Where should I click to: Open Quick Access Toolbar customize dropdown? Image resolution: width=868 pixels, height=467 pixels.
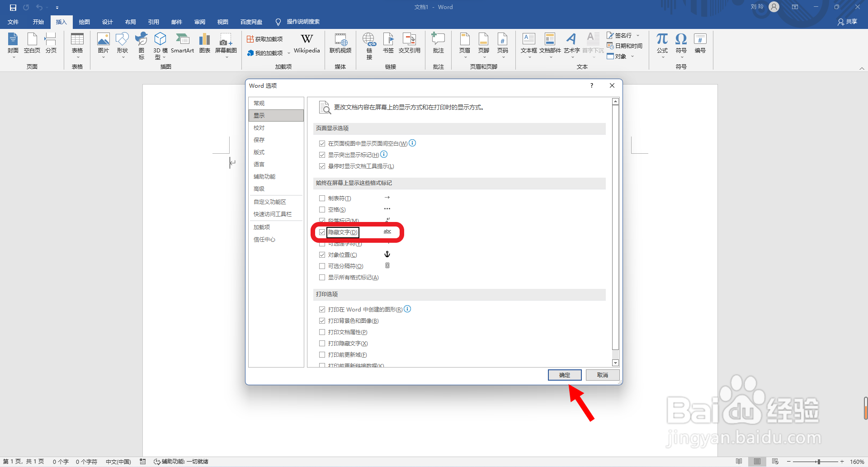(57, 7)
